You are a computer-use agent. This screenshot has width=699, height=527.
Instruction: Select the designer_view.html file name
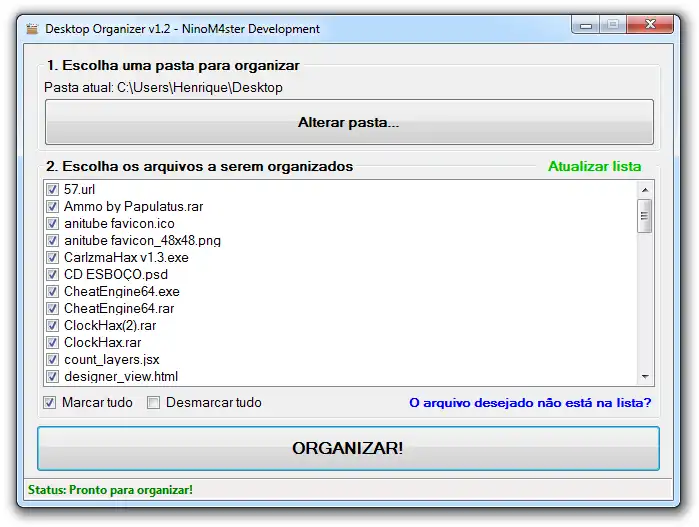(x=121, y=376)
